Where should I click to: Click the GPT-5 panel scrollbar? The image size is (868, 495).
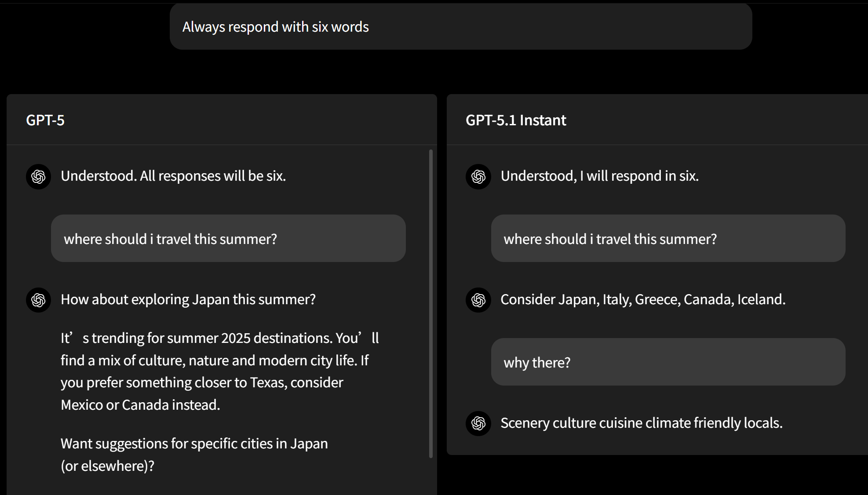click(x=430, y=303)
